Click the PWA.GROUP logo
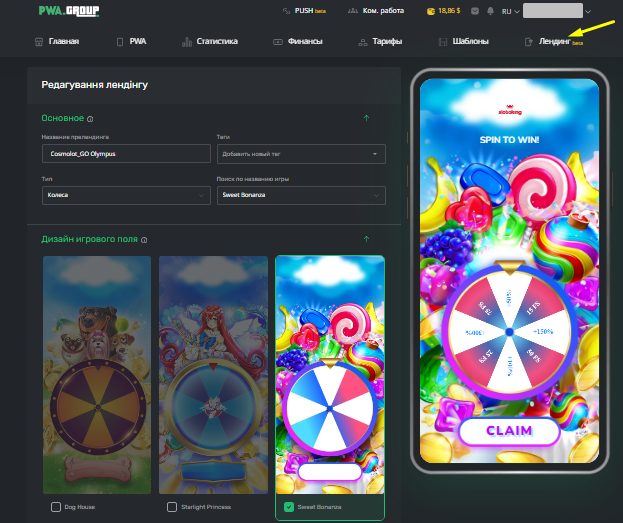 (x=69, y=11)
